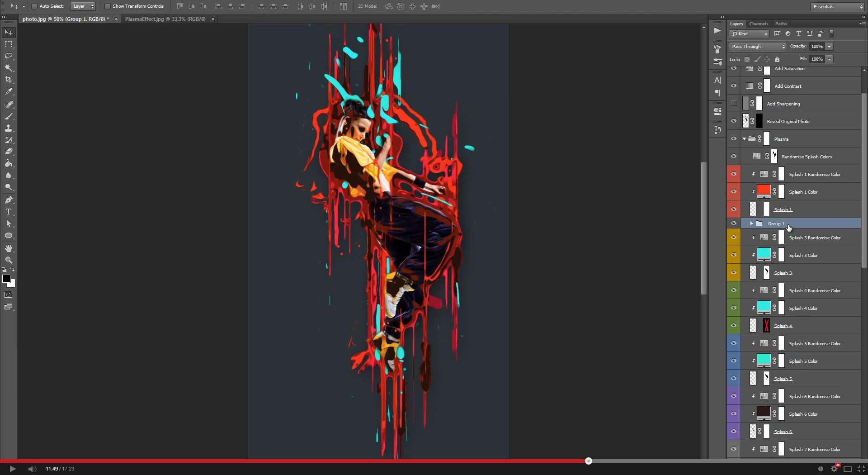Expand Group 1 in the Layers panel

coord(751,223)
